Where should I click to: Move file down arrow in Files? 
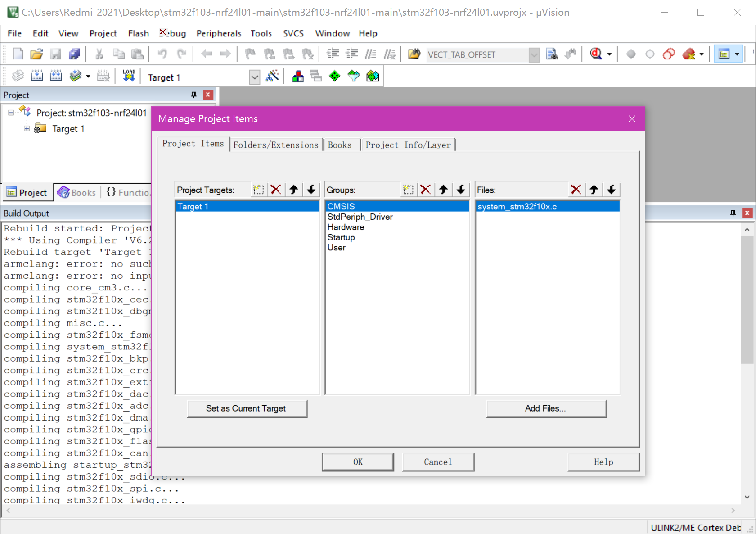[x=612, y=190]
